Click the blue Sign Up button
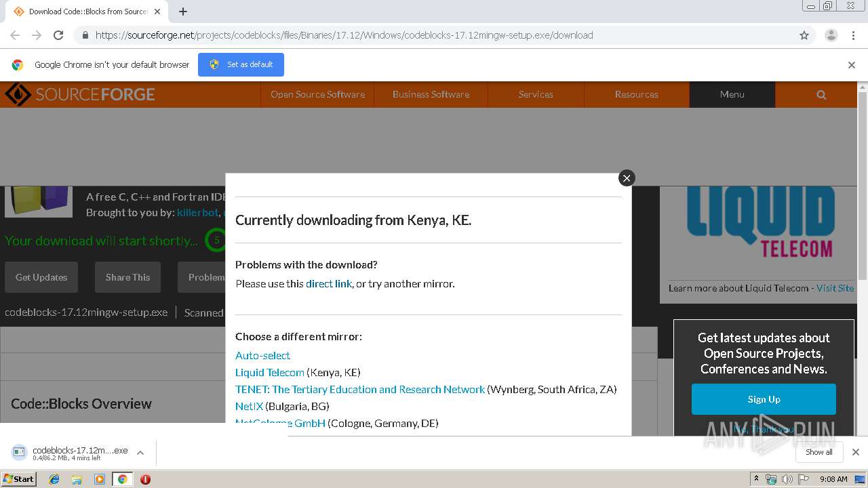 [x=764, y=399]
